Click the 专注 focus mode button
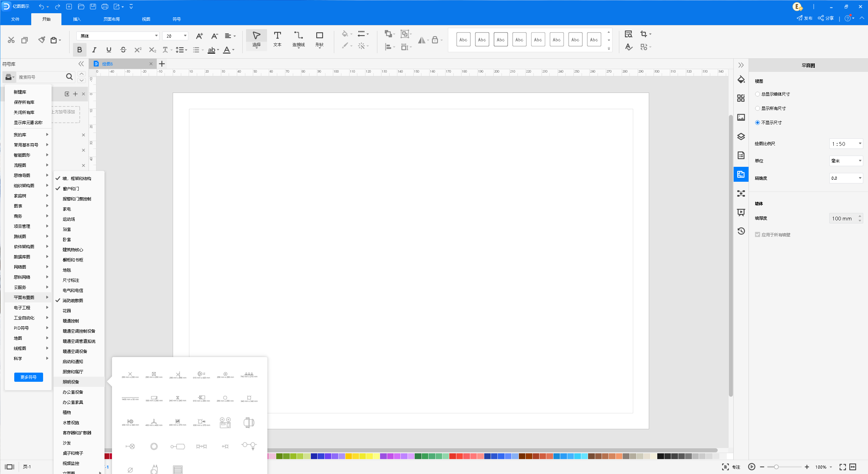The width and height of the screenshot is (868, 474). click(731, 467)
